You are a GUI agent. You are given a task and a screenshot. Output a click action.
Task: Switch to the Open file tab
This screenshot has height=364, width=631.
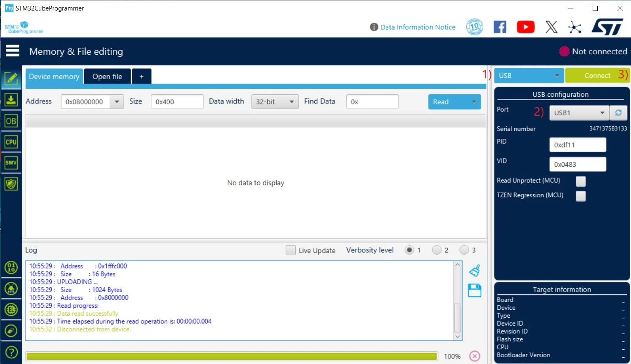[107, 77]
